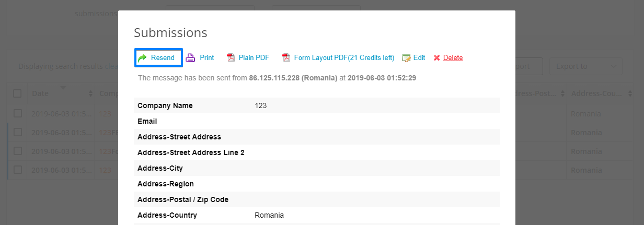
Task: Click the Date column sort arrows
Action: tap(91, 94)
